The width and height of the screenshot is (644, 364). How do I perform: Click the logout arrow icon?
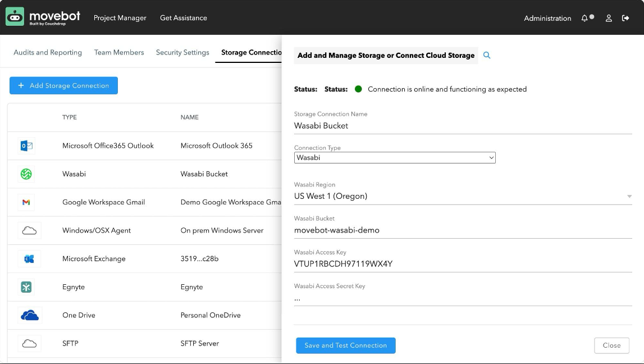pyautogui.click(x=625, y=18)
